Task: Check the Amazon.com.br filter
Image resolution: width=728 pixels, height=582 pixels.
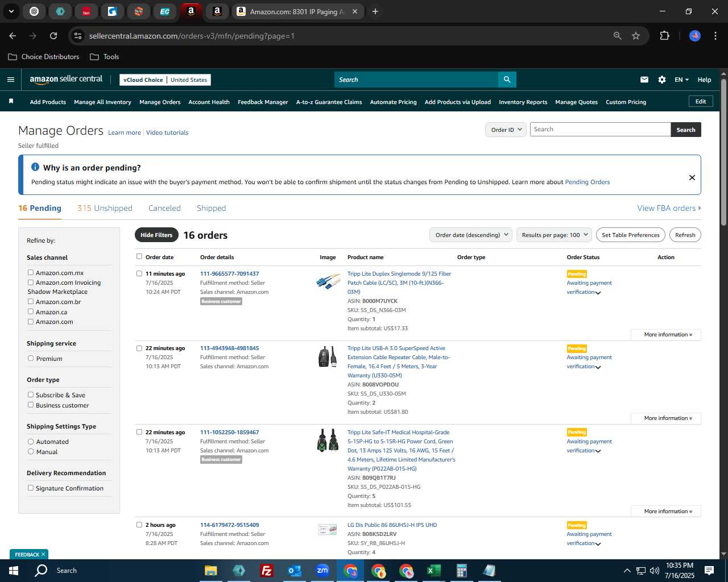Action: pyautogui.click(x=31, y=302)
